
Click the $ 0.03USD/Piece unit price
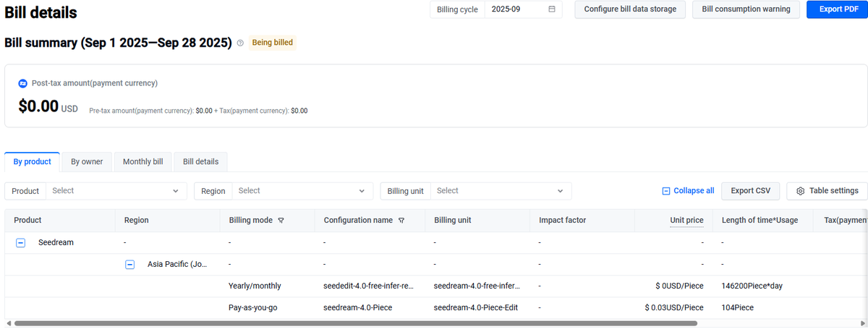click(x=674, y=308)
